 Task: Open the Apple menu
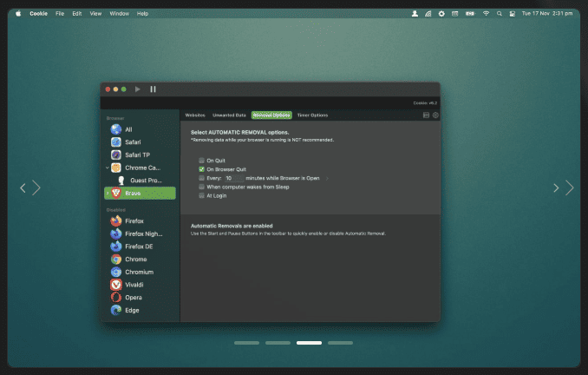[x=18, y=14]
